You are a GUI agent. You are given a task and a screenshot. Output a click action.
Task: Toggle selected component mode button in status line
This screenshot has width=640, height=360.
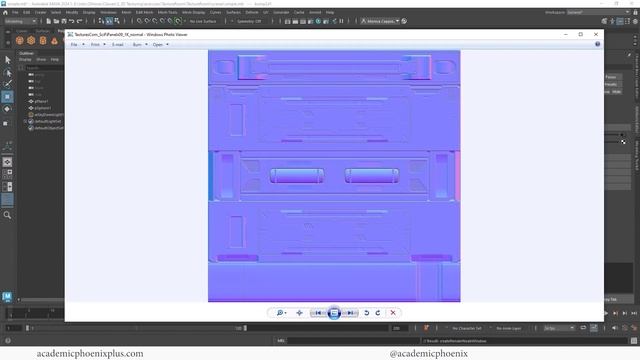(x=109, y=21)
